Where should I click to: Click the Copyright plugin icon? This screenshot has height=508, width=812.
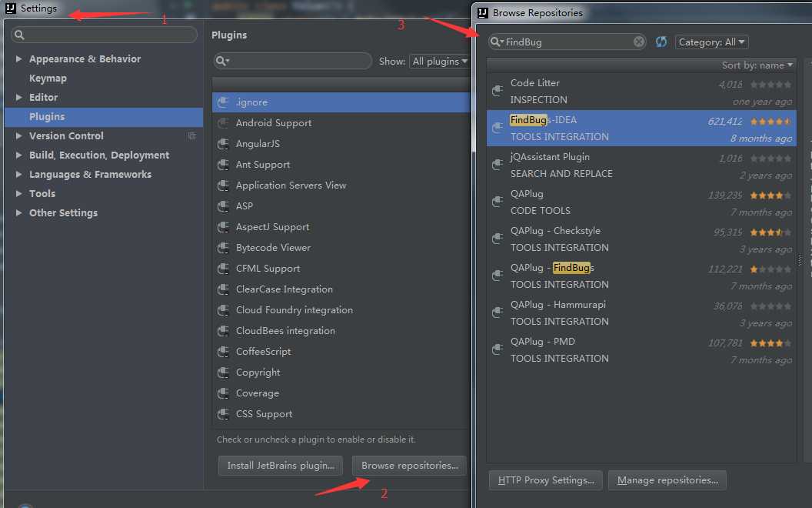coord(223,373)
